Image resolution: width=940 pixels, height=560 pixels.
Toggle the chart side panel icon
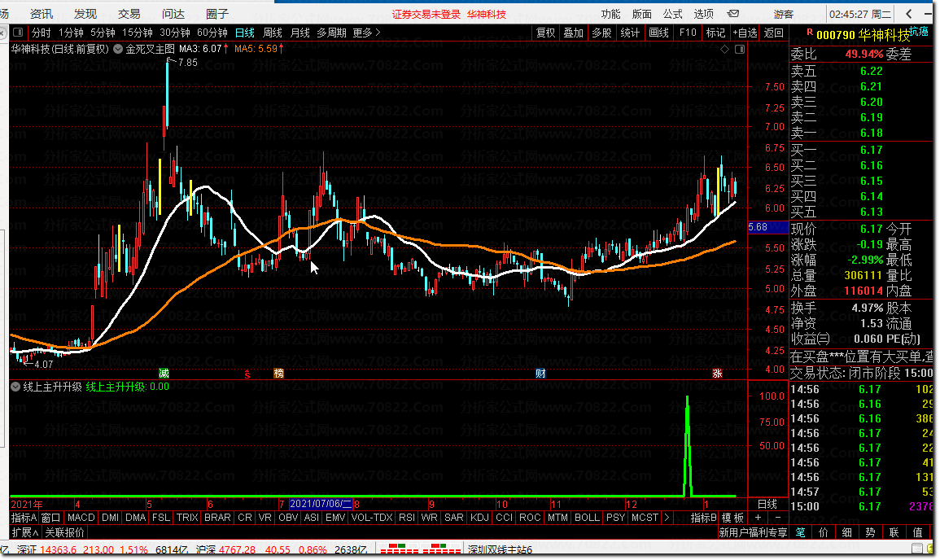coord(740,49)
